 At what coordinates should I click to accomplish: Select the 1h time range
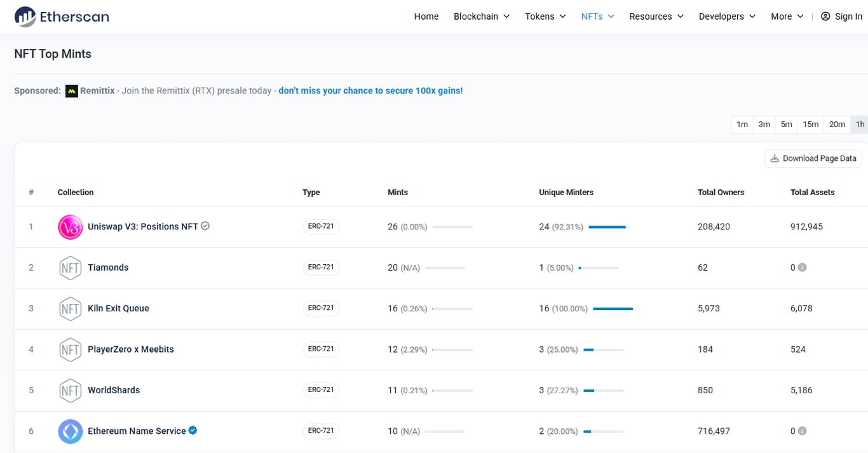[860, 125]
